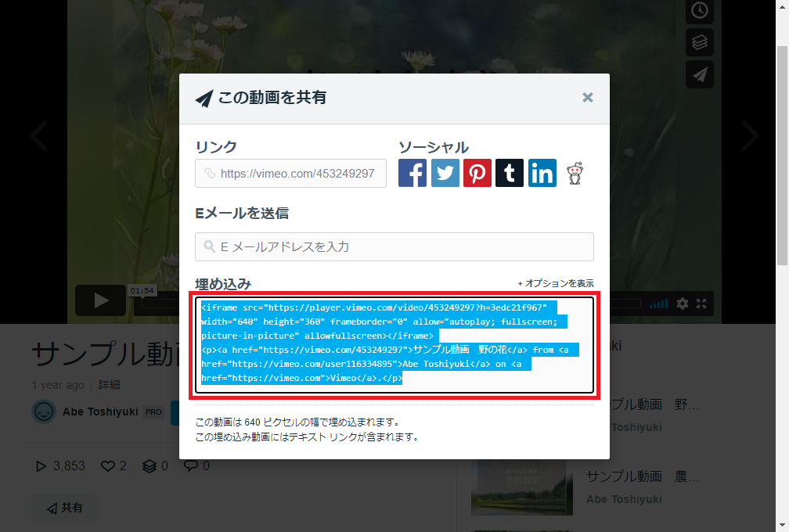Share video on Pinterest

477,173
